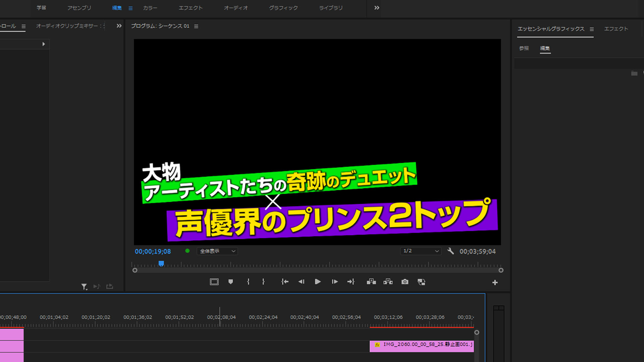644x362 pixels.
Task: Open the Button Editor plus icon
Action: click(495, 283)
